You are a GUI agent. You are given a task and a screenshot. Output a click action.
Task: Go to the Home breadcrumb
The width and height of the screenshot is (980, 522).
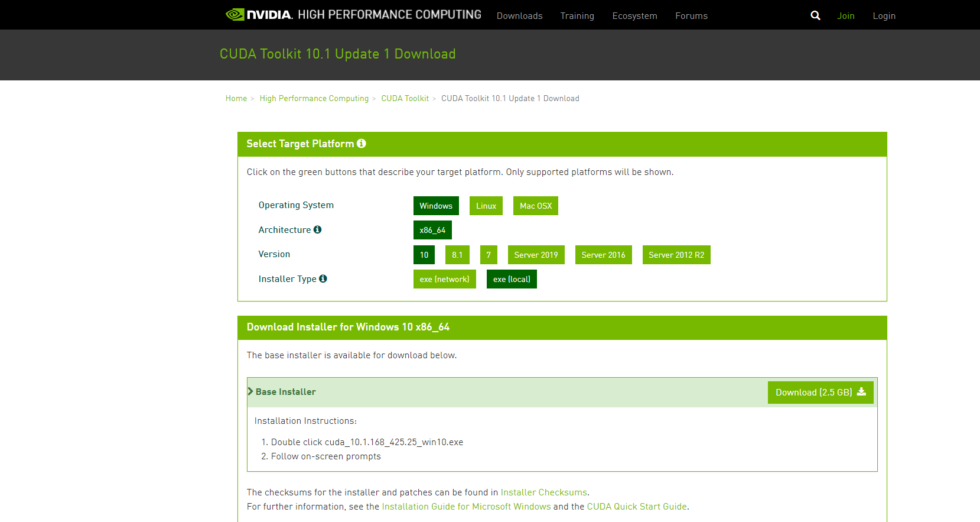point(236,98)
